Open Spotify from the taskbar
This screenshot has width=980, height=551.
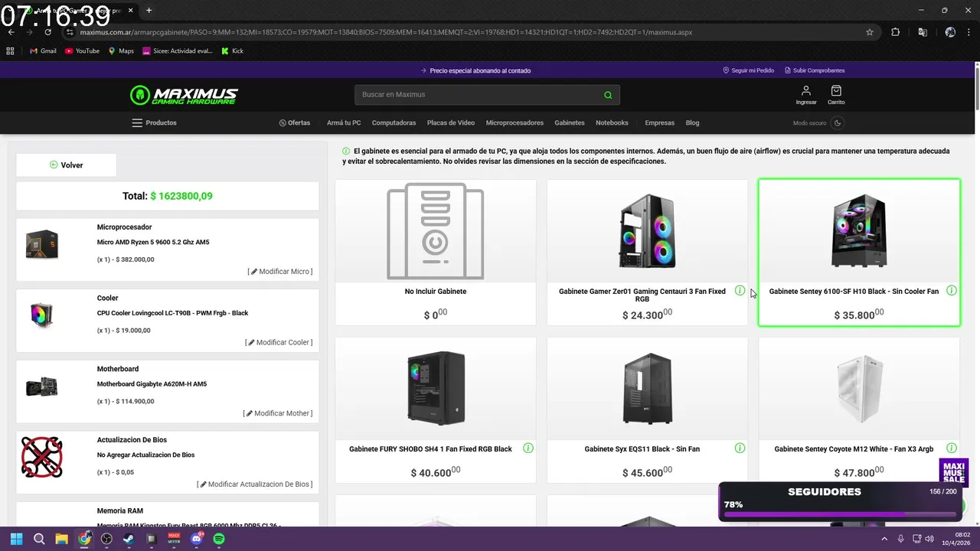219,539
